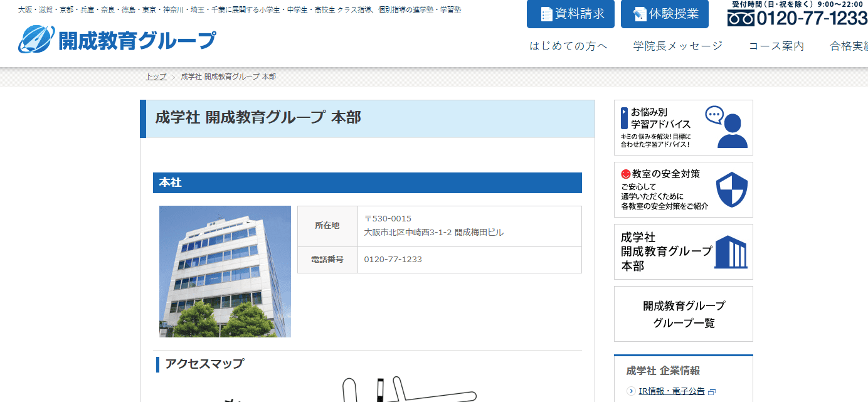Click 成学社 企業情報 sidebar heading

click(x=663, y=371)
